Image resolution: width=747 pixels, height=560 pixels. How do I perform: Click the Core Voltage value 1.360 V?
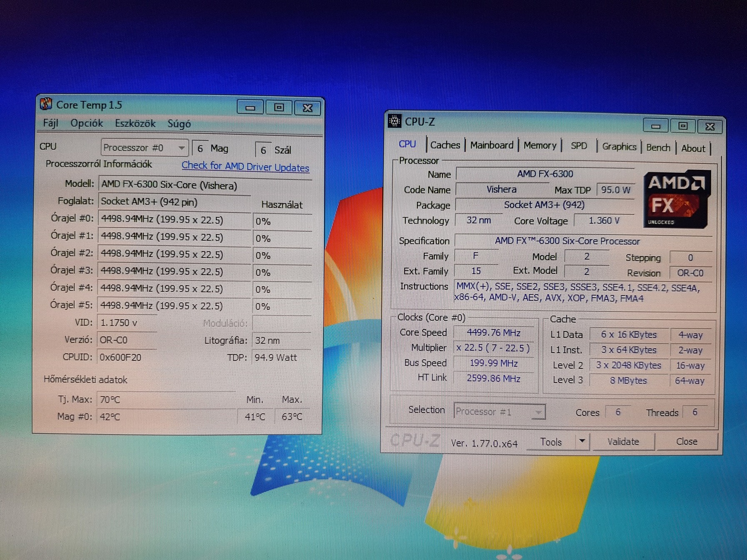[604, 221]
